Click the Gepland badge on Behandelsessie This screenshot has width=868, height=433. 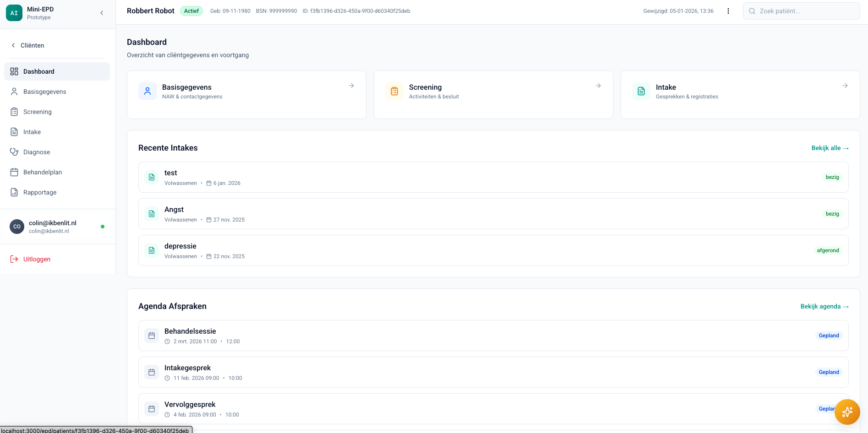point(829,336)
